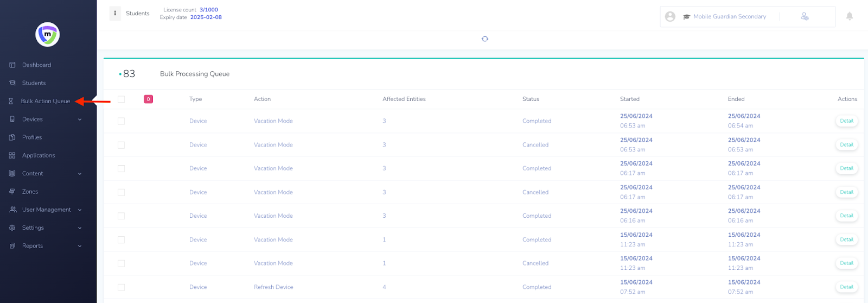Click the Mobile Guardian logo icon

tap(48, 34)
